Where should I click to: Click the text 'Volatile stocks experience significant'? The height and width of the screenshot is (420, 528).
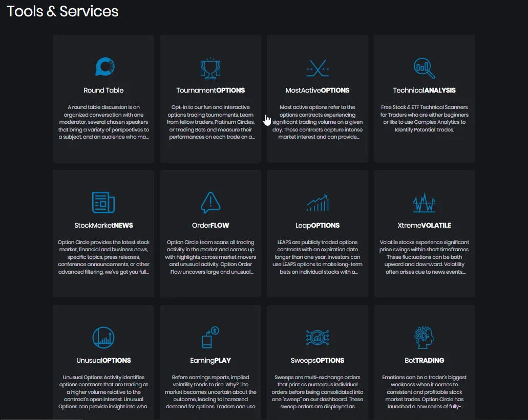pos(424,242)
